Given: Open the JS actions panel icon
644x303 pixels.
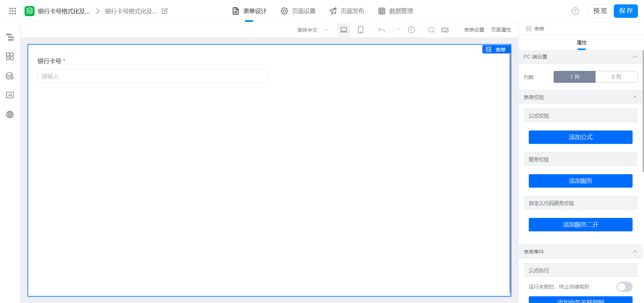Looking at the screenshot, I should point(10,95).
